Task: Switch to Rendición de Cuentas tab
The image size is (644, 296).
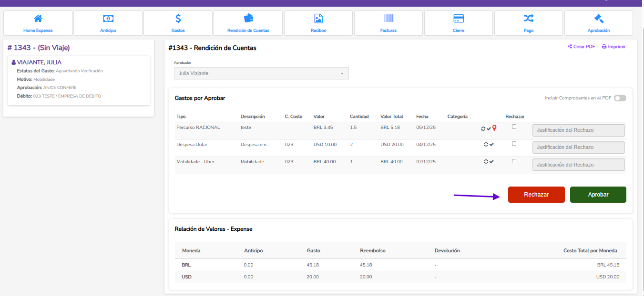Action: pyautogui.click(x=248, y=23)
